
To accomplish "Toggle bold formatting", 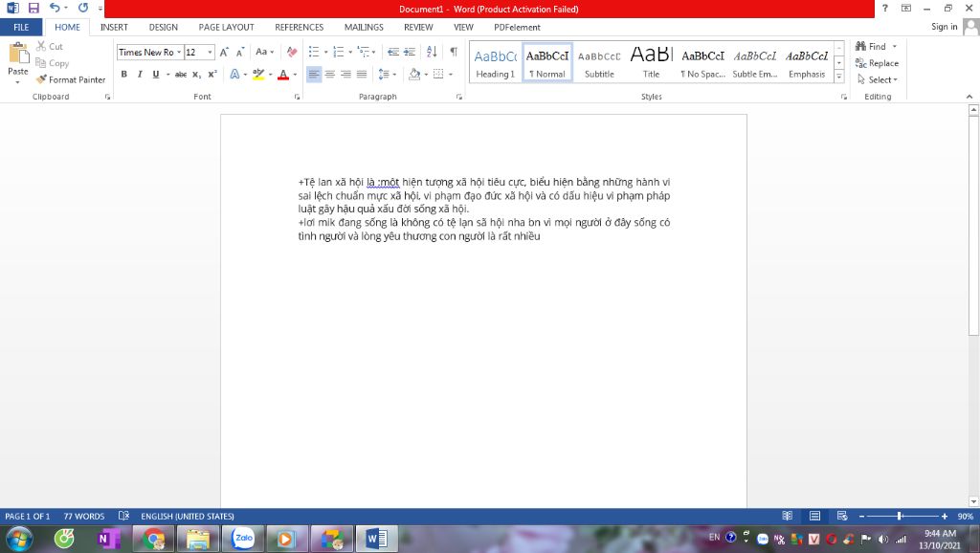I will (x=123, y=74).
